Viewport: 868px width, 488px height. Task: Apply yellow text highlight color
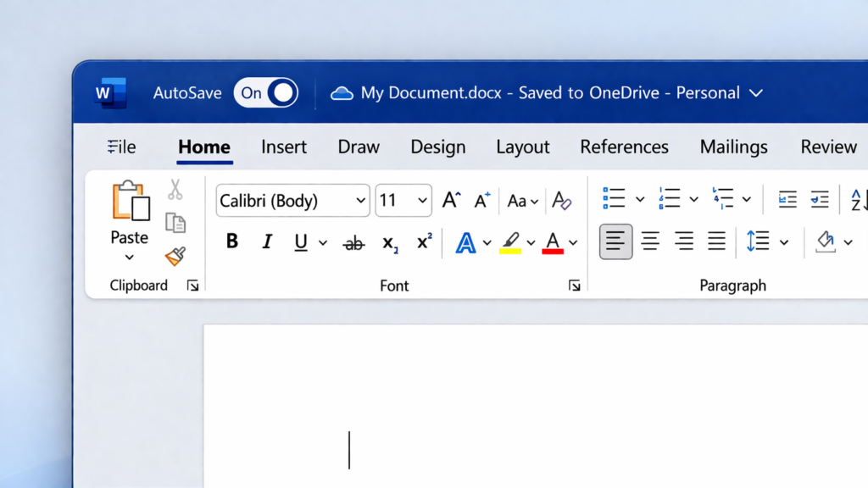pos(509,242)
